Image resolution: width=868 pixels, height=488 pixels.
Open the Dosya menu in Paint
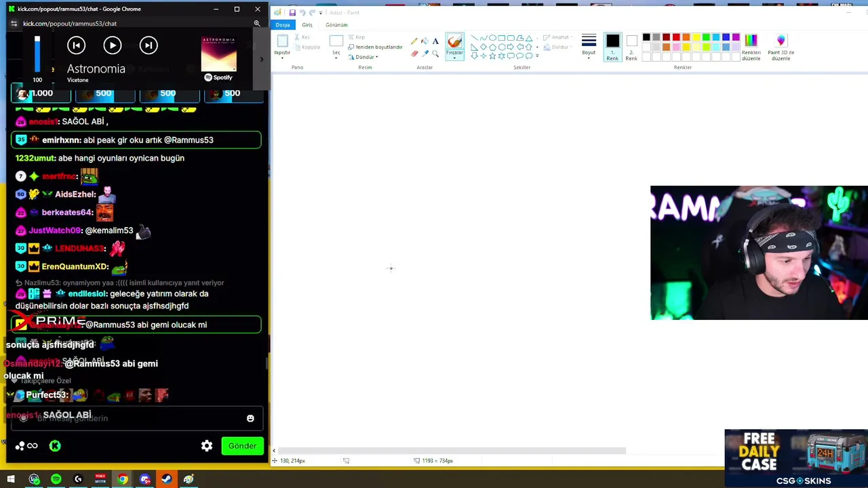tap(283, 24)
